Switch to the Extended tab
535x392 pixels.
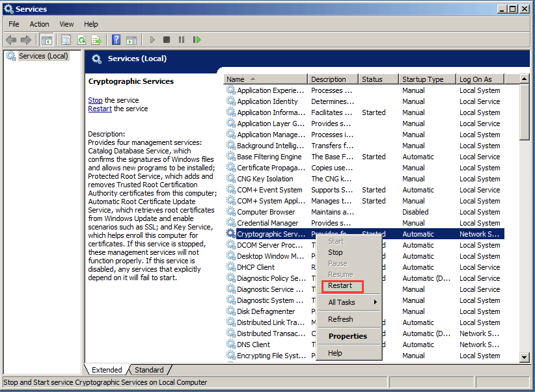(x=107, y=370)
